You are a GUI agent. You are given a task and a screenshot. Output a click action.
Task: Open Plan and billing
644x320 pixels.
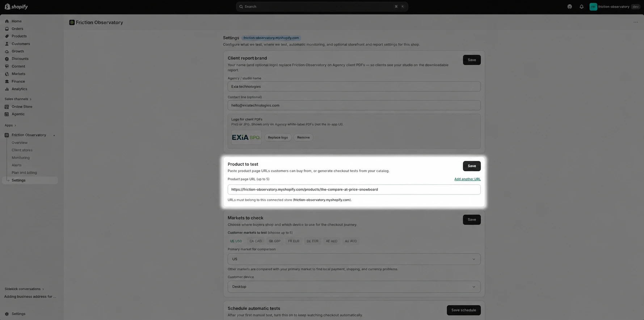point(24,173)
